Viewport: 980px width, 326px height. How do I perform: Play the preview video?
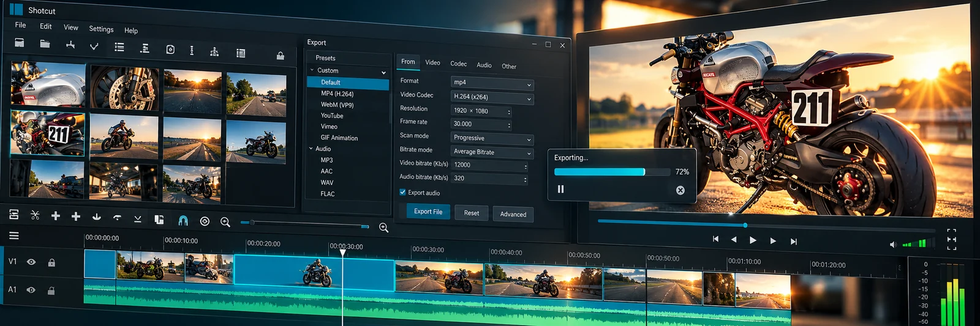[x=753, y=240]
